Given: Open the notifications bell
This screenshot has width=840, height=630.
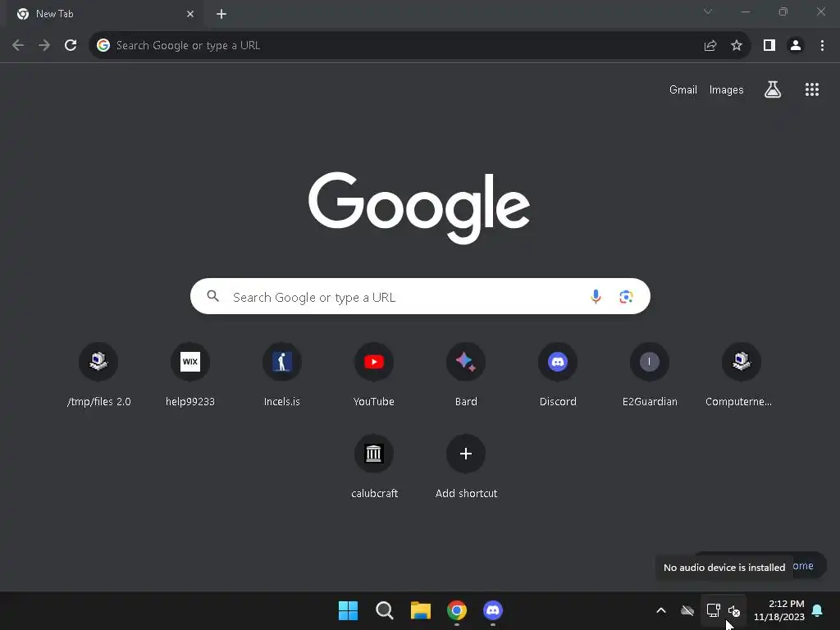Looking at the screenshot, I should (x=818, y=610).
